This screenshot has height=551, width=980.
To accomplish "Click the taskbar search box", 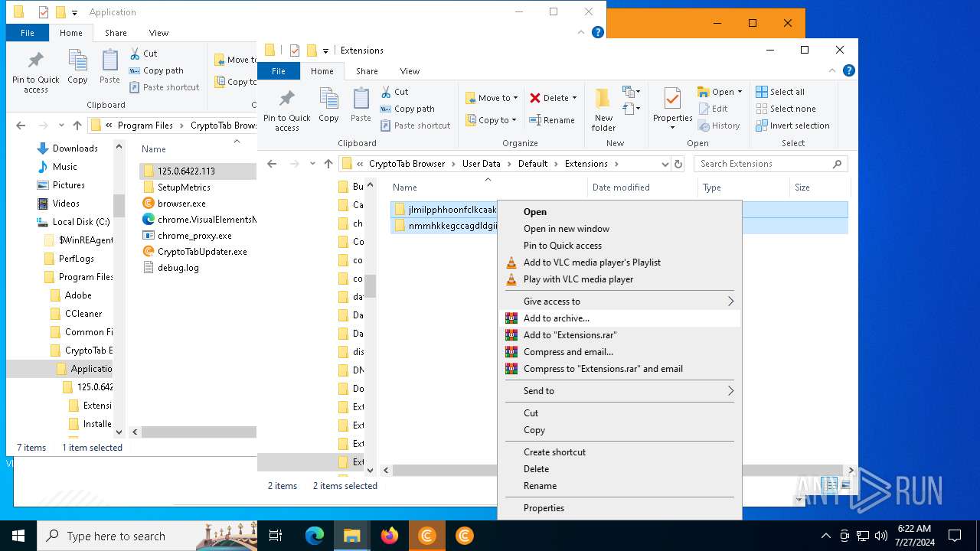I will (146, 536).
